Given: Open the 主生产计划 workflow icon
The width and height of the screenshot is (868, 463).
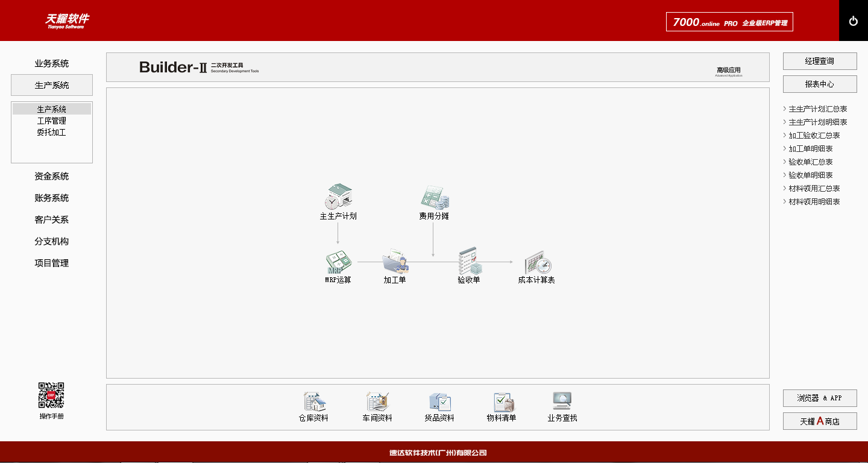Looking at the screenshot, I should coord(338,198).
